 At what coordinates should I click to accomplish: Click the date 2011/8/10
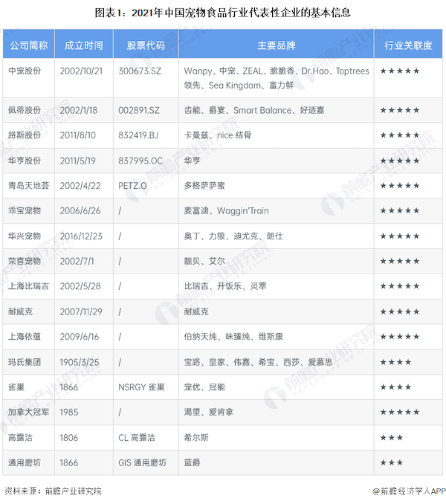pyautogui.click(x=78, y=135)
